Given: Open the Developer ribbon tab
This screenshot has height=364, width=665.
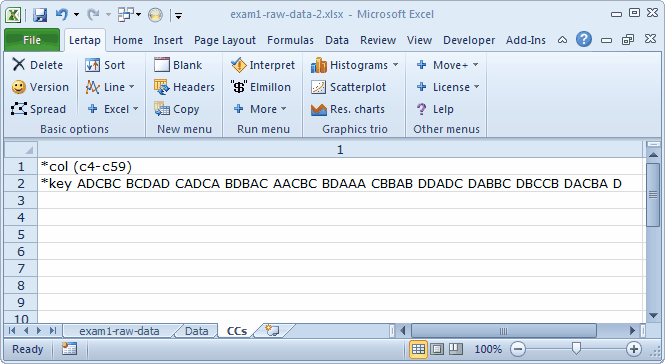Looking at the screenshot, I should (x=469, y=40).
